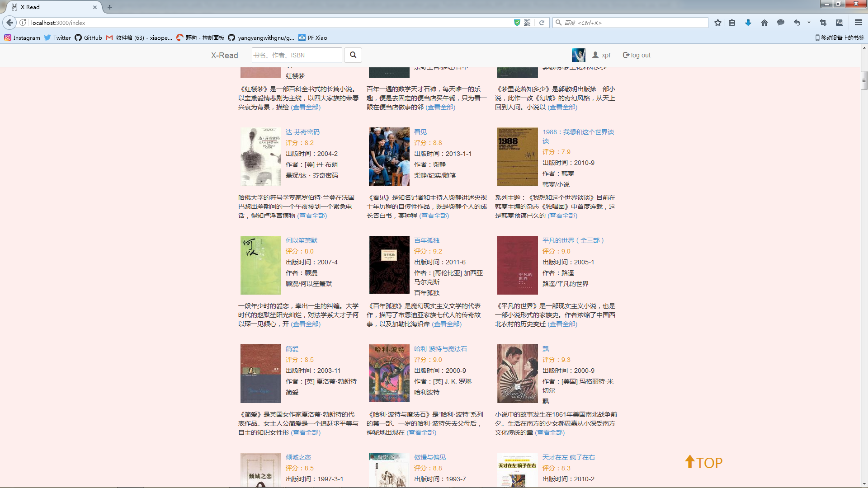Open 哈利·波特与魔法石 title link
The image size is (868, 488).
click(440, 349)
